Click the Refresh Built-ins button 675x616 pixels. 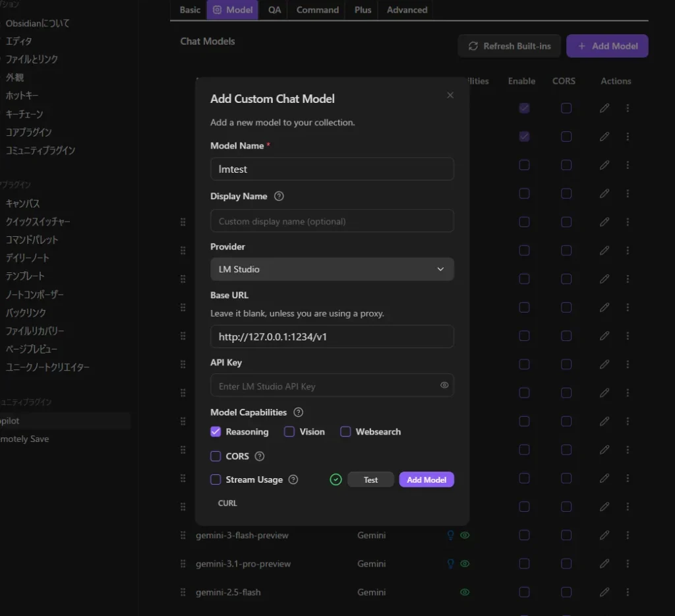tap(509, 46)
